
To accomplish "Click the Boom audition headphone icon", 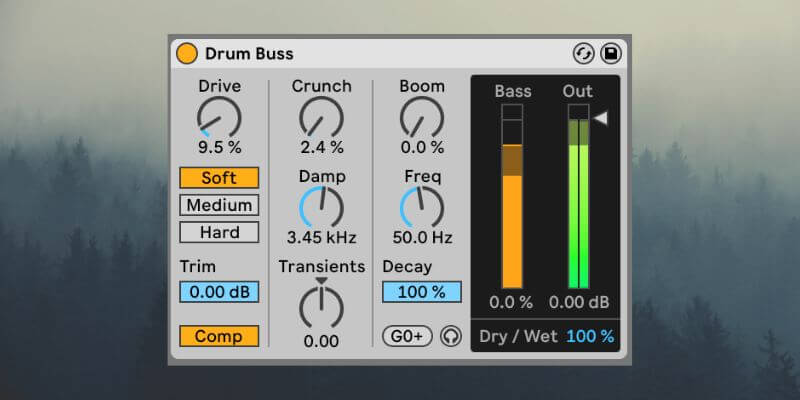I will pos(451,336).
